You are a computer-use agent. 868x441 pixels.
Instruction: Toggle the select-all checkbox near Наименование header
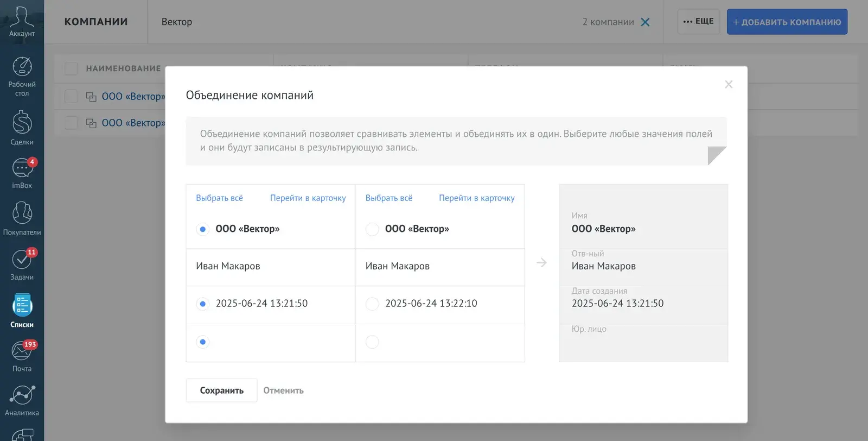(71, 68)
